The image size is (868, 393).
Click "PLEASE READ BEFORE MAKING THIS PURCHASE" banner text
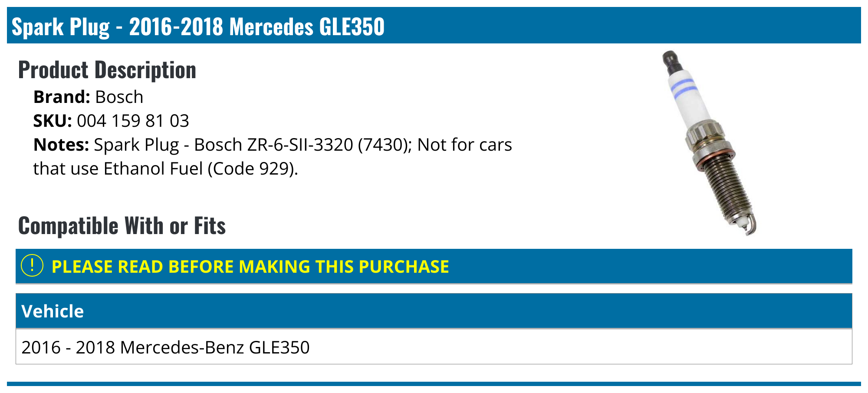pos(250,266)
